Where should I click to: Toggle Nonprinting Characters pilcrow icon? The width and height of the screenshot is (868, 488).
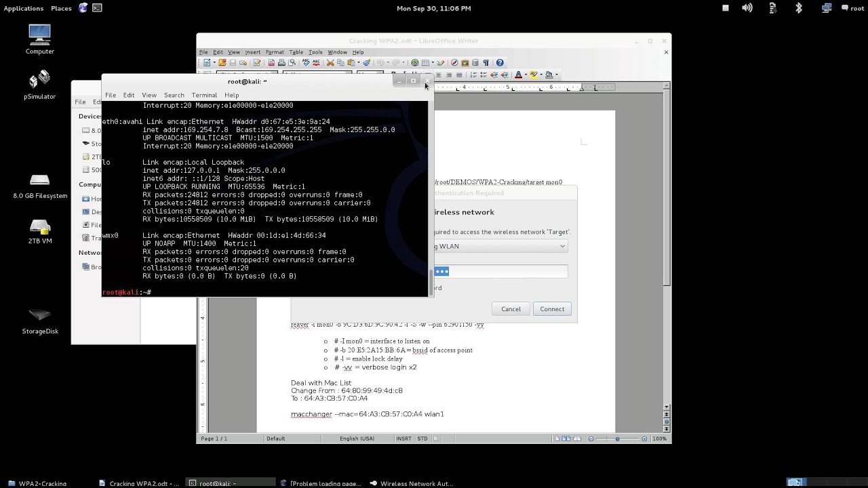(x=486, y=62)
